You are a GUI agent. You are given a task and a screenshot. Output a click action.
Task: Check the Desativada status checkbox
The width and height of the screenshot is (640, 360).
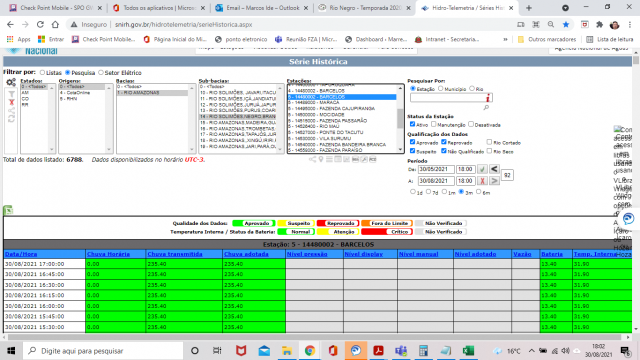click(471, 124)
